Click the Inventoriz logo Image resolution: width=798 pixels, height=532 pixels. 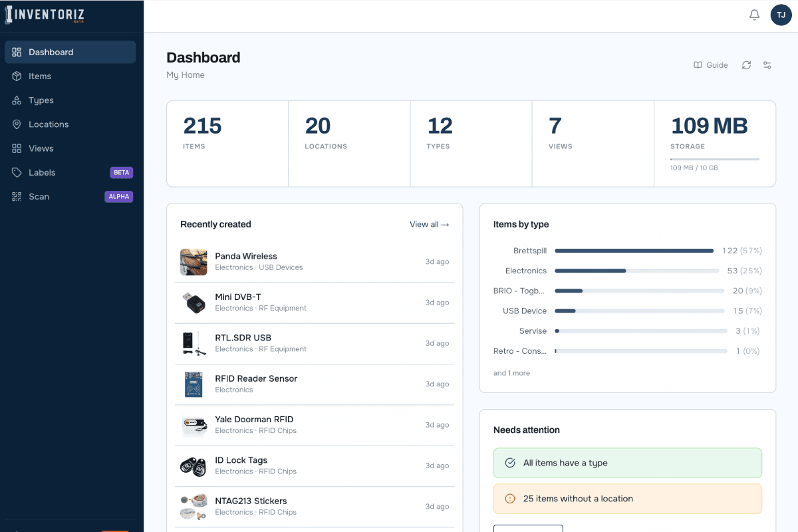(45, 15)
